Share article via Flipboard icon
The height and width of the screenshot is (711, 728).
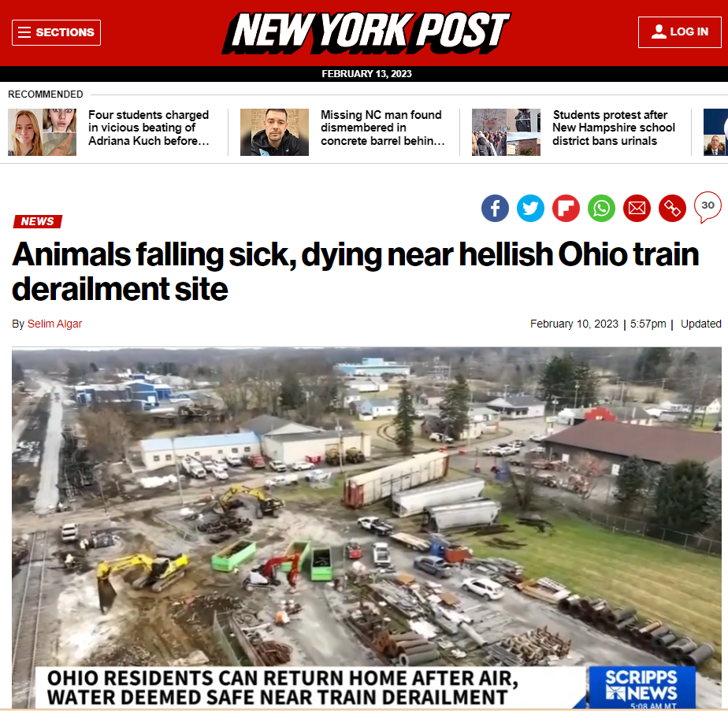pyautogui.click(x=566, y=209)
